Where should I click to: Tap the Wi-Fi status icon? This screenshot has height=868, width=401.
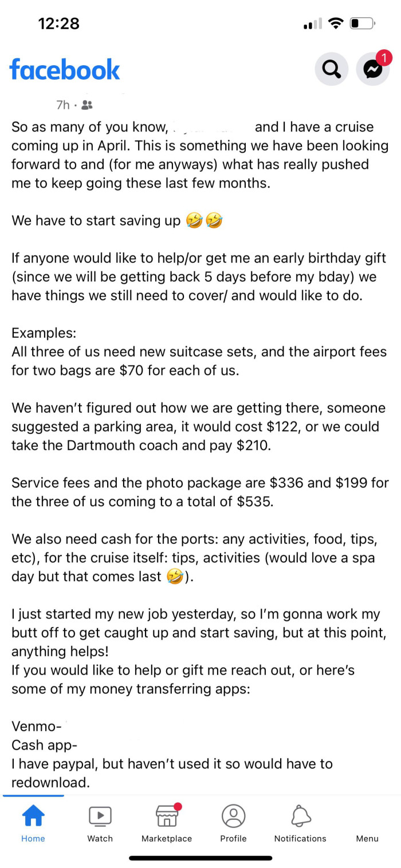point(336,23)
